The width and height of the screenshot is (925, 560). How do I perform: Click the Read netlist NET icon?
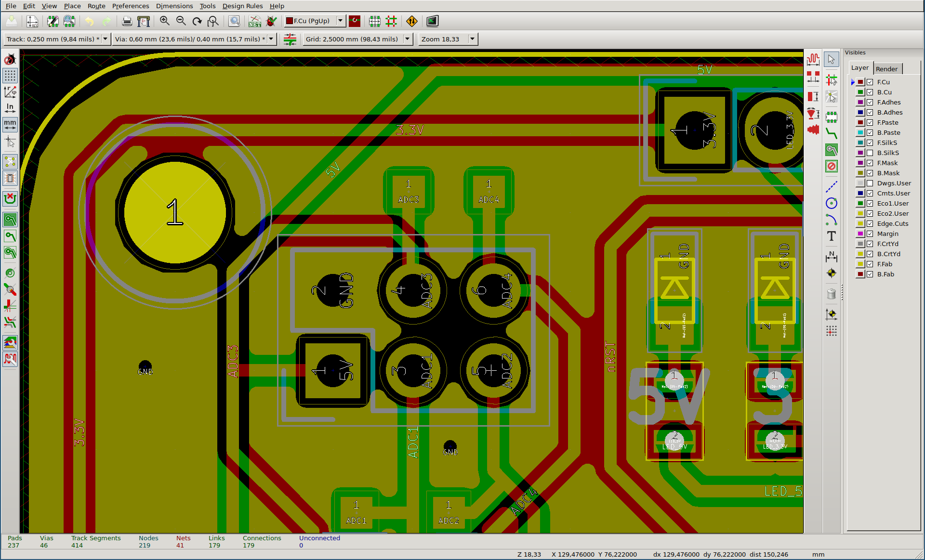(x=254, y=21)
